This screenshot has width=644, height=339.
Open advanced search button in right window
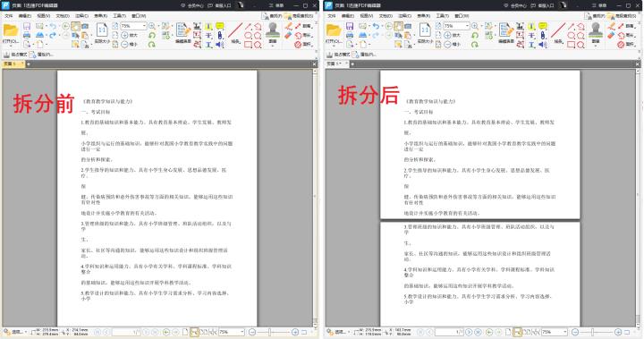(621, 15)
